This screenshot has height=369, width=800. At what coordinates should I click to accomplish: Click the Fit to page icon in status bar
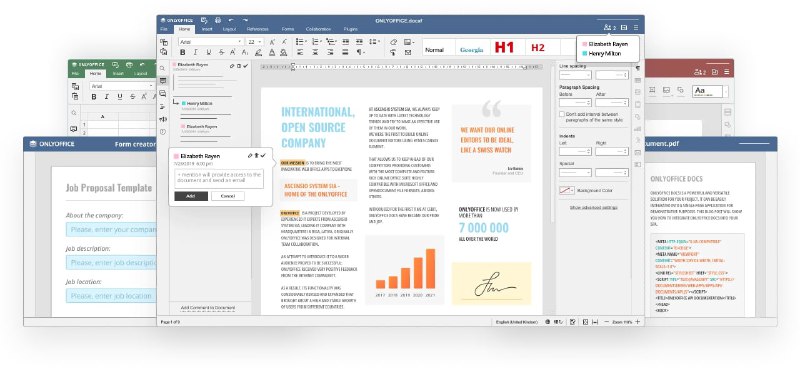pyautogui.click(x=585, y=322)
